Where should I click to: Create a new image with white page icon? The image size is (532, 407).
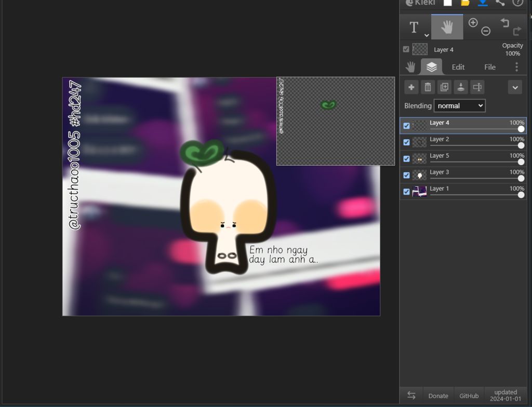(448, 3)
